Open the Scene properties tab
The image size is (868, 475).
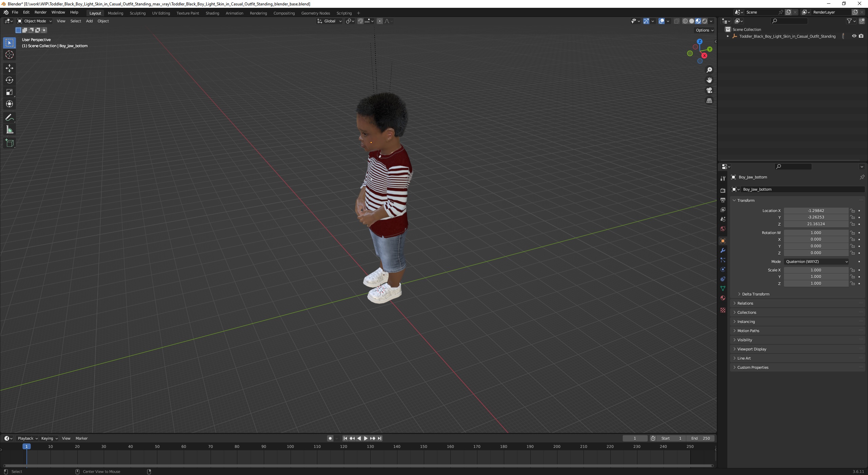click(x=723, y=219)
